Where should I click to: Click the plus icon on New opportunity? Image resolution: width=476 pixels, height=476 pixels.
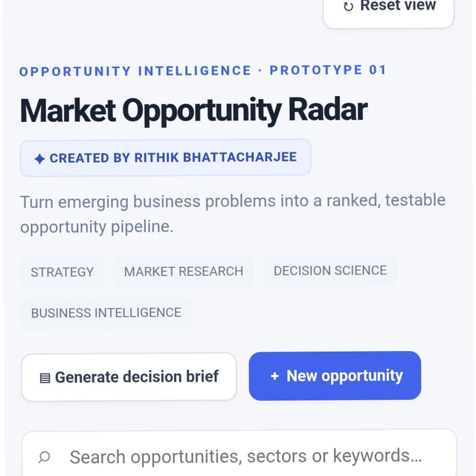pos(274,376)
